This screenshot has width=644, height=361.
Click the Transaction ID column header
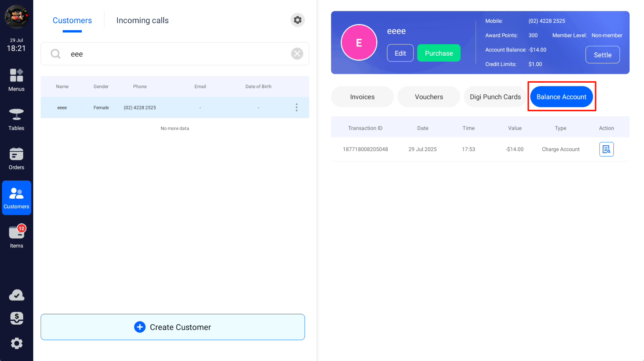pyautogui.click(x=365, y=128)
